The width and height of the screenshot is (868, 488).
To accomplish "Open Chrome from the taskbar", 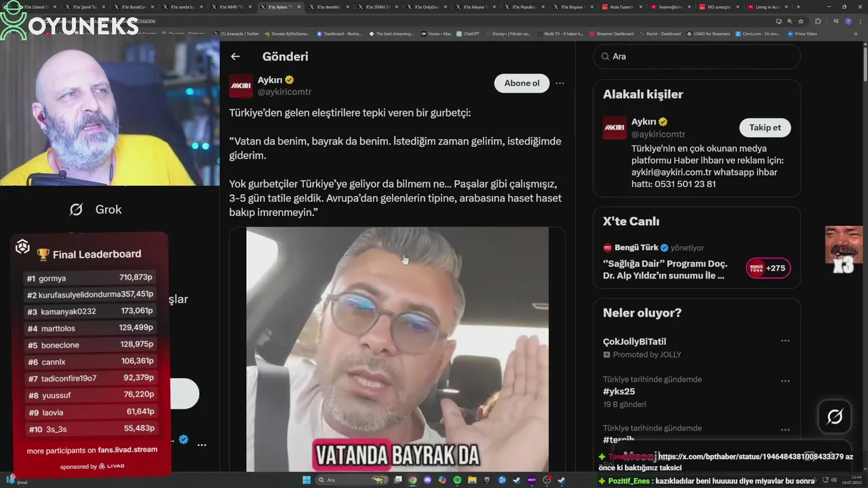I will coord(412,480).
